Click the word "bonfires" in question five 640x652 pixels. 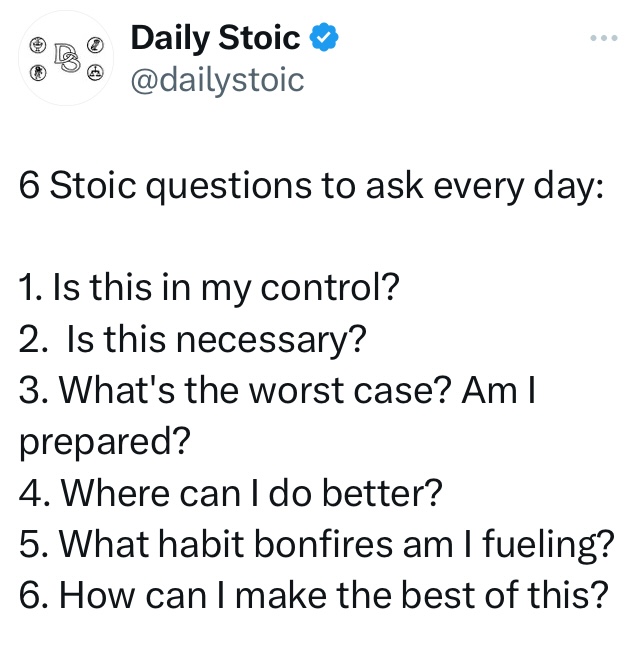click(x=323, y=543)
